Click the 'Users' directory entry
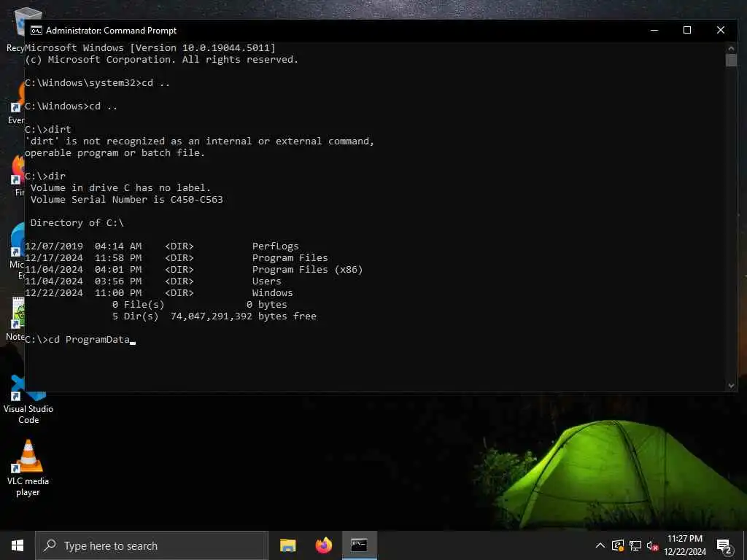 click(x=267, y=281)
